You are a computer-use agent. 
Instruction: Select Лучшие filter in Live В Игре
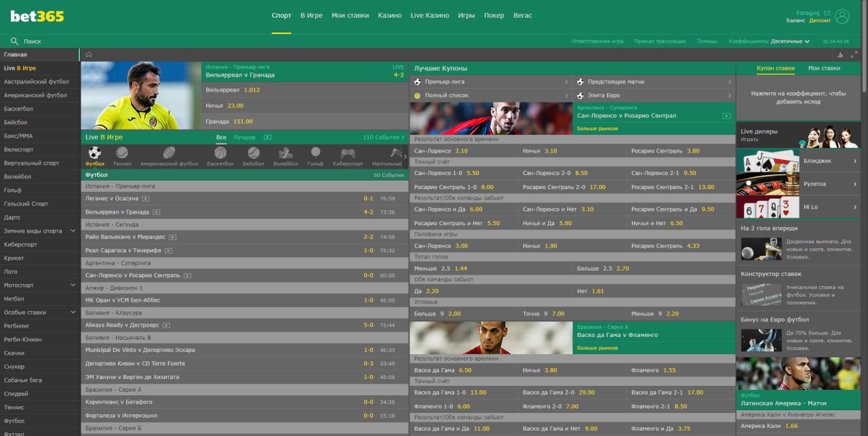[245, 137]
